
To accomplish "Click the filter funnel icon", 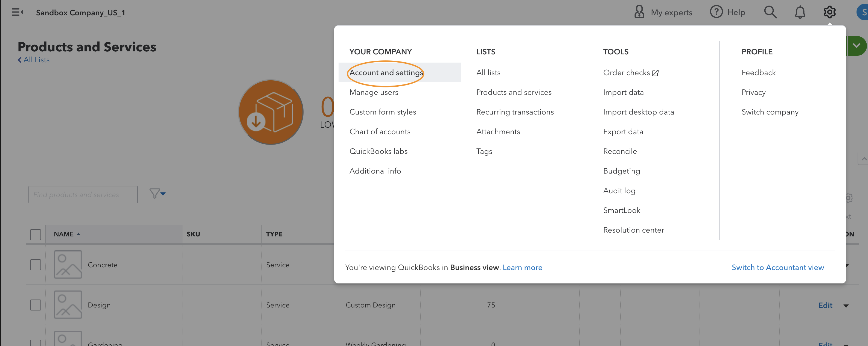I will (x=155, y=194).
